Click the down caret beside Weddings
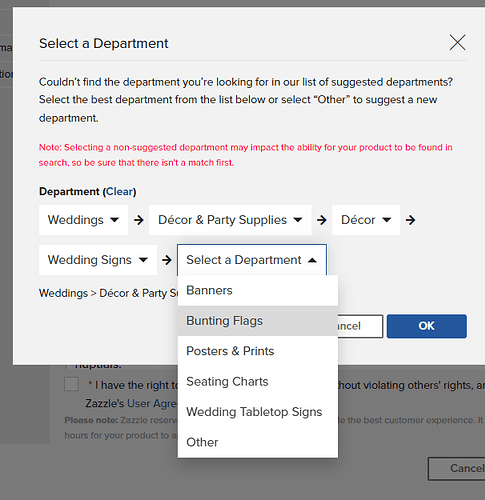This screenshot has height=500, width=485. [114, 220]
